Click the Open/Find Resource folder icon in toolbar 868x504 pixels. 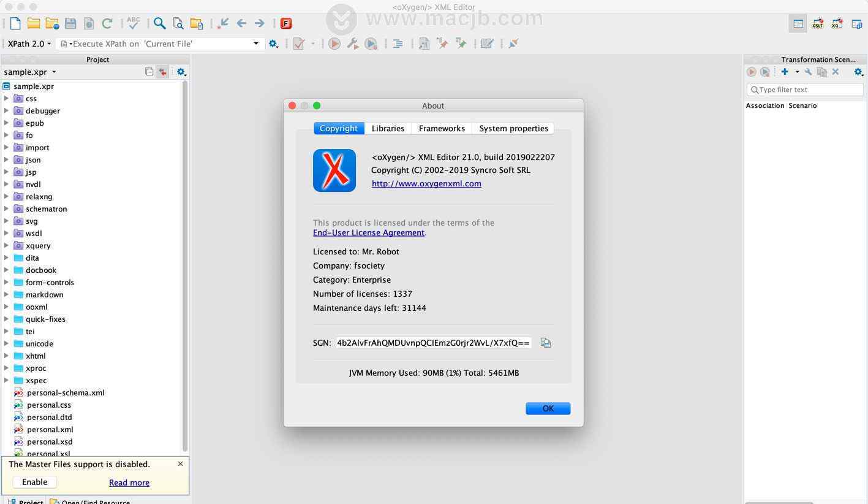pos(197,23)
